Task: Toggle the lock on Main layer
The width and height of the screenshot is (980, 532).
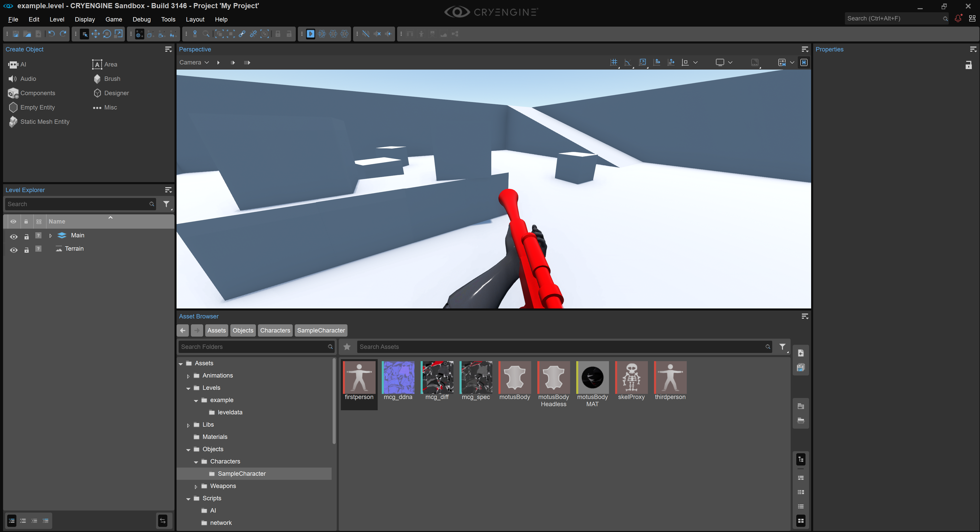Action: tap(26, 237)
